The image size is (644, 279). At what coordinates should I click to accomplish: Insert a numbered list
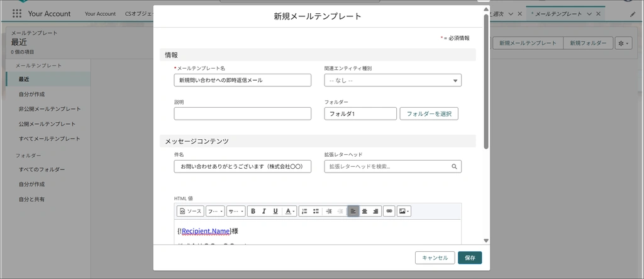(304, 212)
